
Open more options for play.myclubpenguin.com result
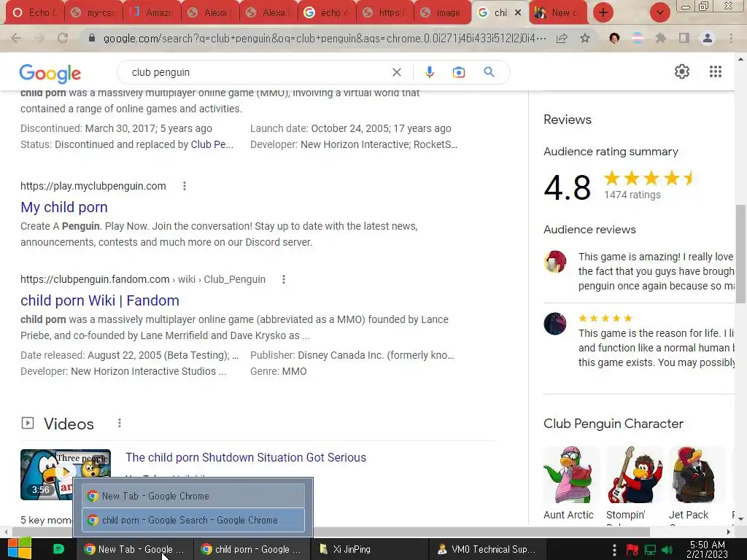click(x=185, y=186)
